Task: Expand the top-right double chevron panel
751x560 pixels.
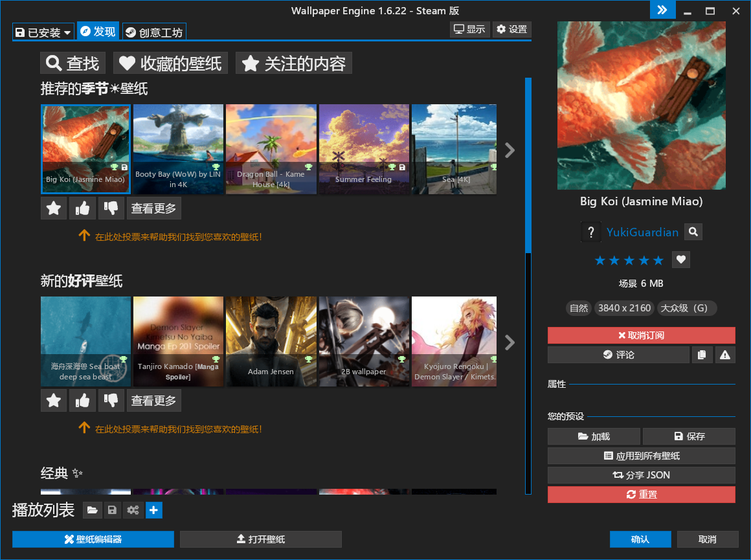Action: 662,10
